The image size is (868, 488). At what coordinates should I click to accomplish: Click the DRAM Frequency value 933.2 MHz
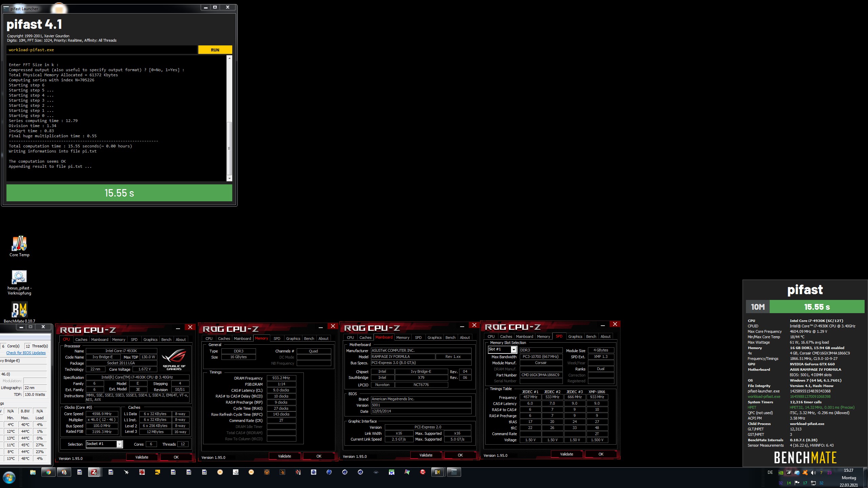tap(281, 378)
